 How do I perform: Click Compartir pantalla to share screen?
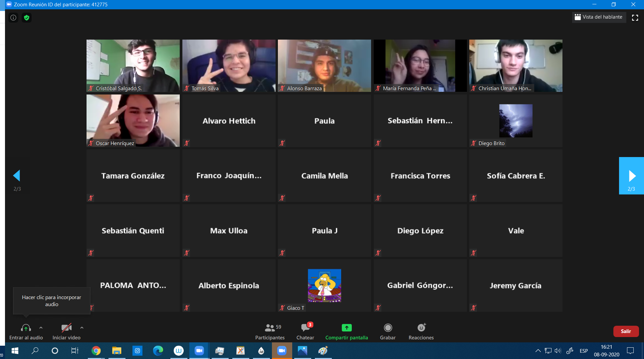[346, 331]
